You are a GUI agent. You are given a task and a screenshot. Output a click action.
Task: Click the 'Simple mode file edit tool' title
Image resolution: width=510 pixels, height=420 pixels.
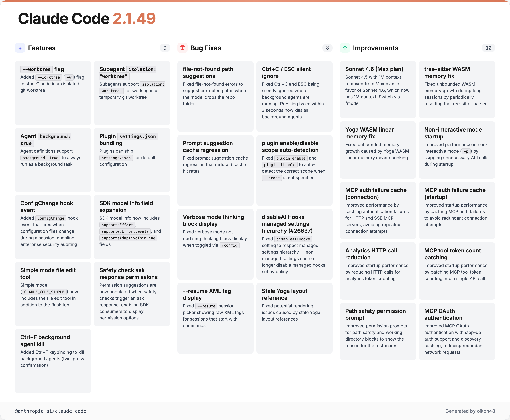(x=48, y=274)
